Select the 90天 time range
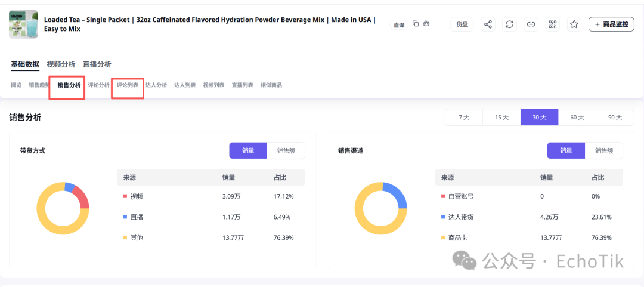This screenshot has height=287, width=644. point(615,117)
